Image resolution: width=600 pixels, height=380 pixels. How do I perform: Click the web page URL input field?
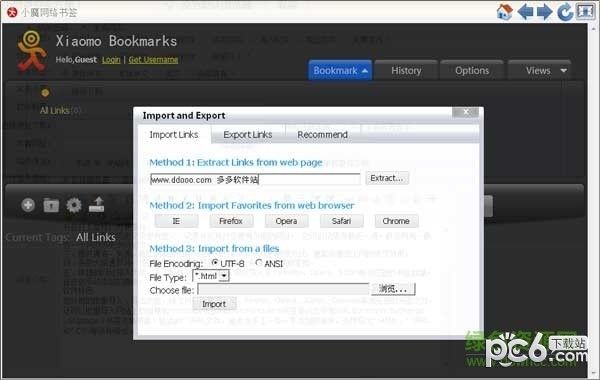[255, 179]
